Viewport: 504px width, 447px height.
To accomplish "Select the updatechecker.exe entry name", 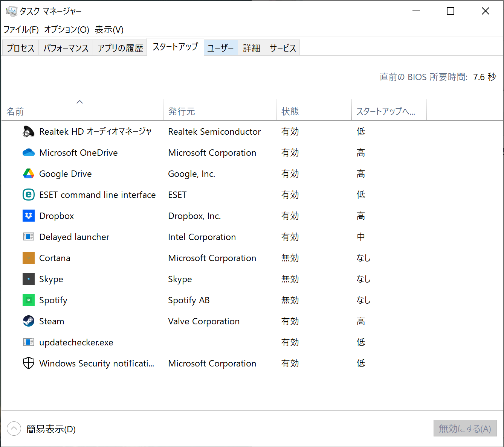I will coord(76,342).
